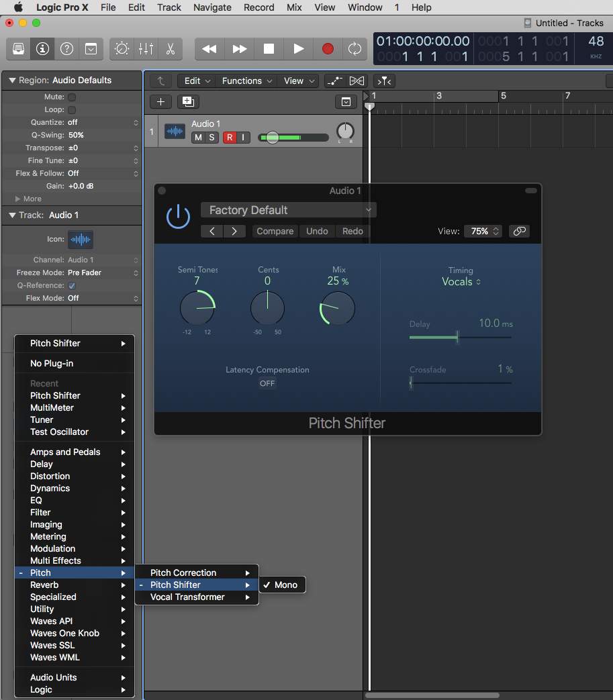Open the Functions menu in tracks area
Screen dimensions: 613x700
[x=247, y=81]
